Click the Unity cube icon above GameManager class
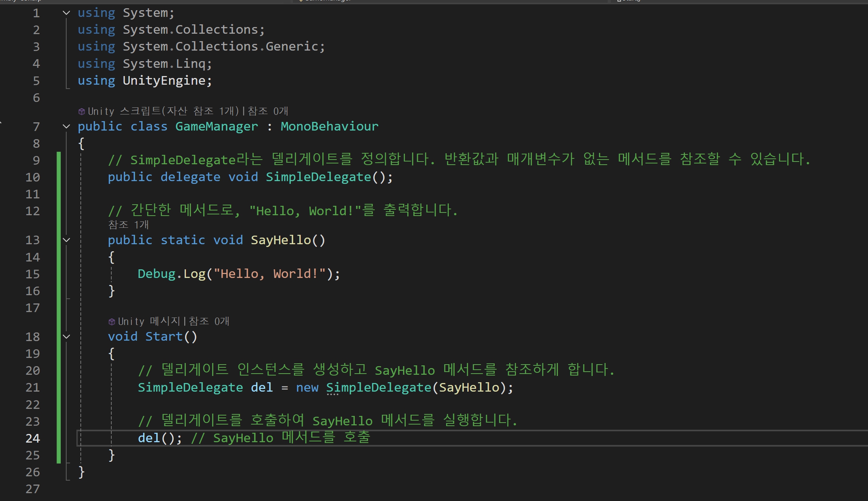The width and height of the screenshot is (868, 501). [x=82, y=112]
